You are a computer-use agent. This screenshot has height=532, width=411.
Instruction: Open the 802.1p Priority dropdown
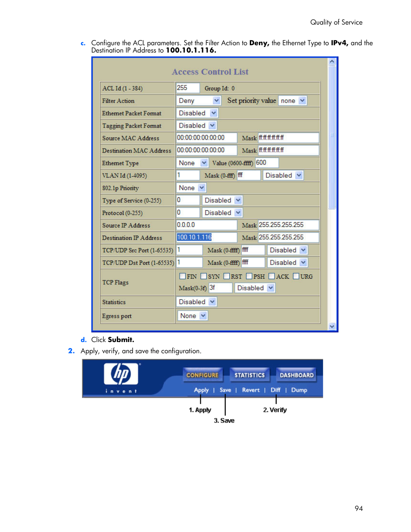192,188
